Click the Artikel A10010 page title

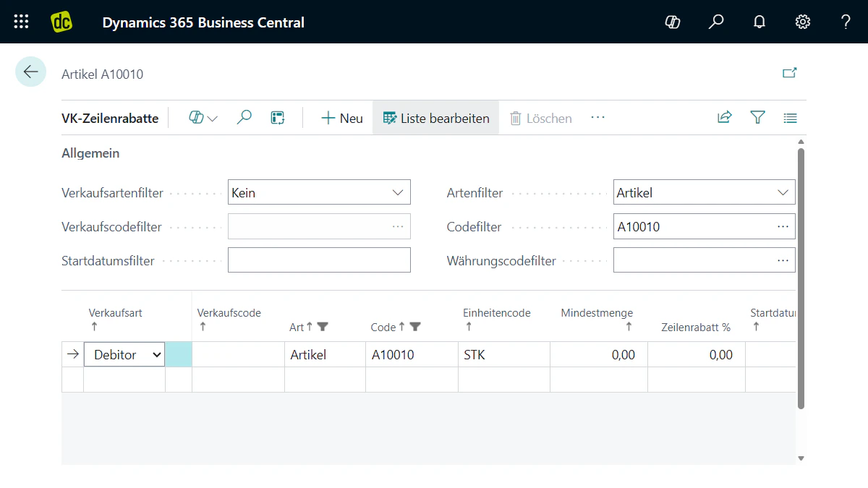click(102, 74)
